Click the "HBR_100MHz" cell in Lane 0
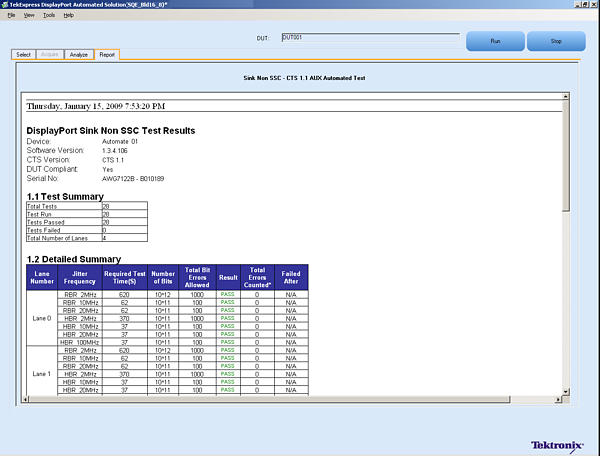Viewport: 600px width, 456px height. tap(80, 342)
